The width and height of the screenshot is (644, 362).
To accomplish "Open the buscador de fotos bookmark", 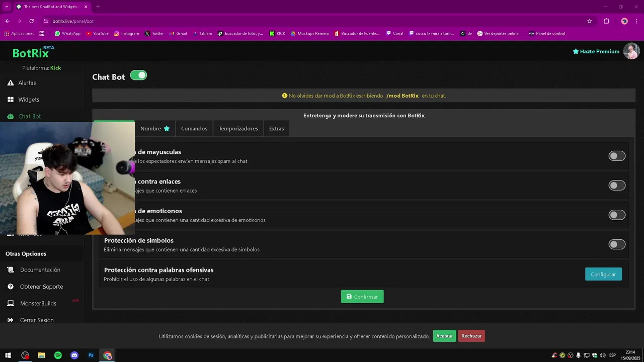I will coord(240,34).
